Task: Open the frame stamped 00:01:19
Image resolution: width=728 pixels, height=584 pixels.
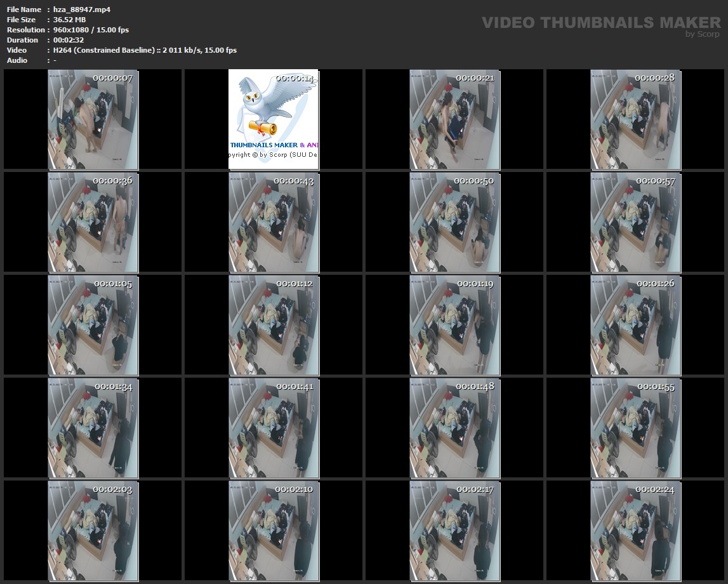Action: [454, 325]
